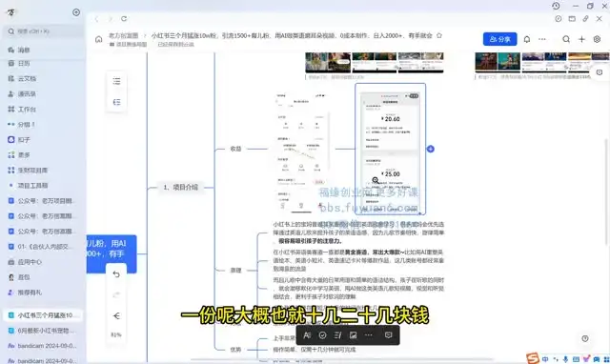Viewport: 610px width, 364px height.
Task: Open notifications via the bell icon
Action: [x=527, y=39]
